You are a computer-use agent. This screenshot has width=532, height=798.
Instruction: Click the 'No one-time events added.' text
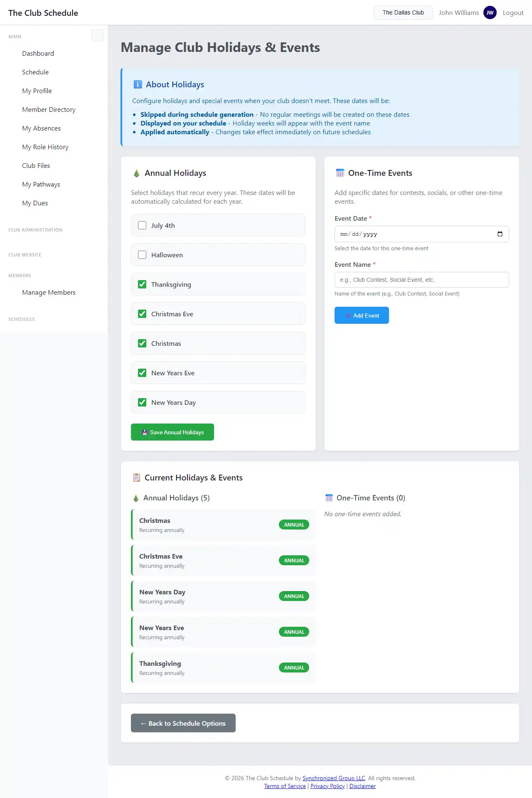point(363,514)
